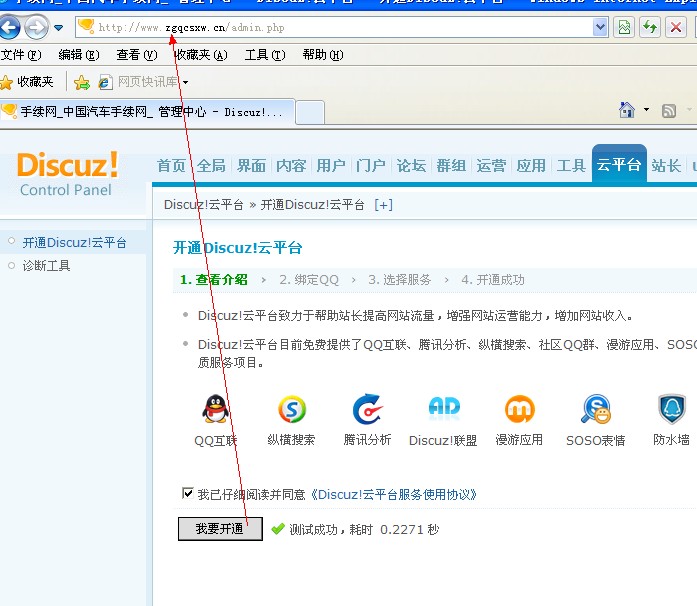Image resolution: width=697 pixels, height=606 pixels.
Task: Click the browser Back arrow button
Action: pyautogui.click(x=9, y=28)
